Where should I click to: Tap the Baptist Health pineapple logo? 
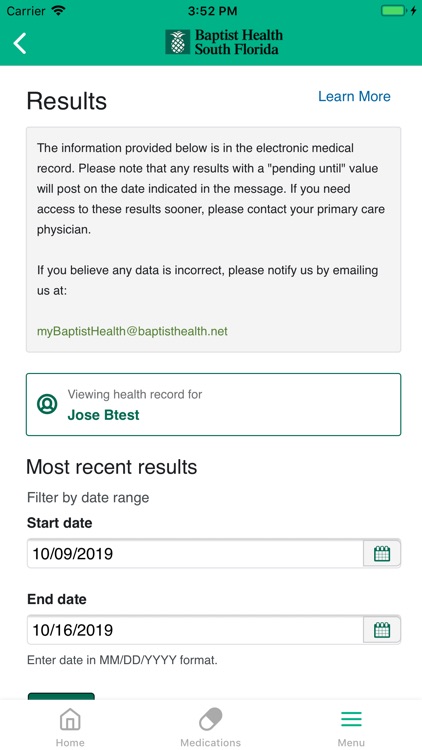(178, 42)
